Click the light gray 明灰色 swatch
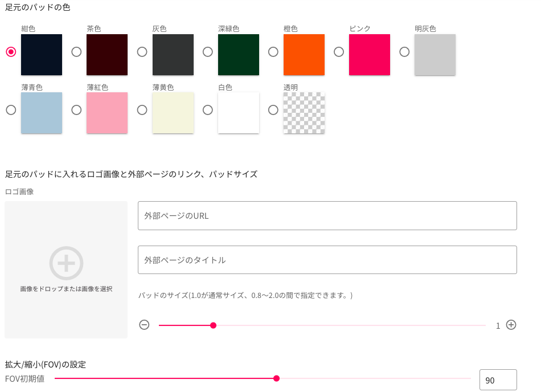This screenshot has height=392, width=541. coord(435,55)
